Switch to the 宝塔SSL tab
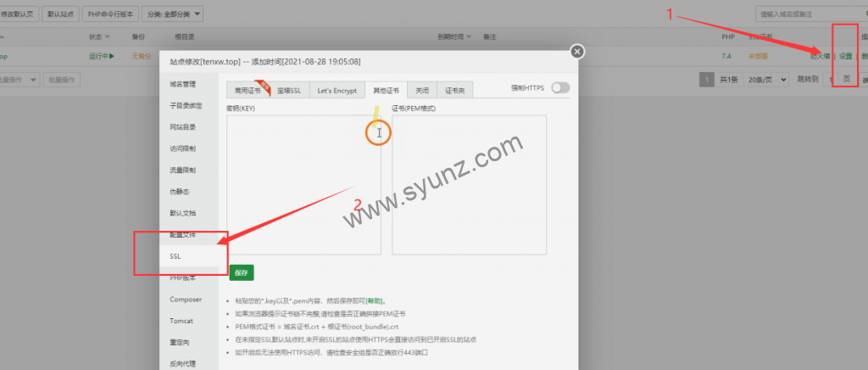The height and width of the screenshot is (370, 868). coord(289,90)
